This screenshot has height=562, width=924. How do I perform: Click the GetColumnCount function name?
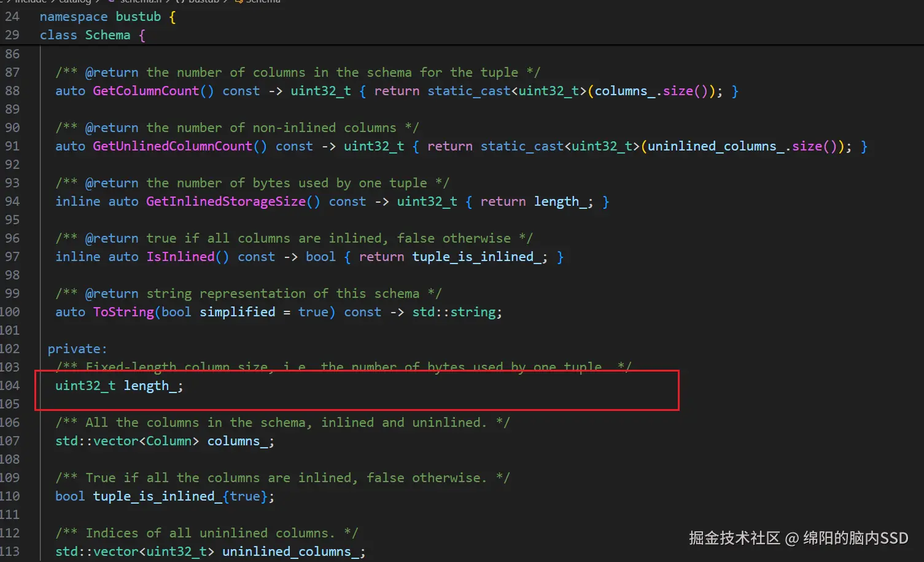146,91
